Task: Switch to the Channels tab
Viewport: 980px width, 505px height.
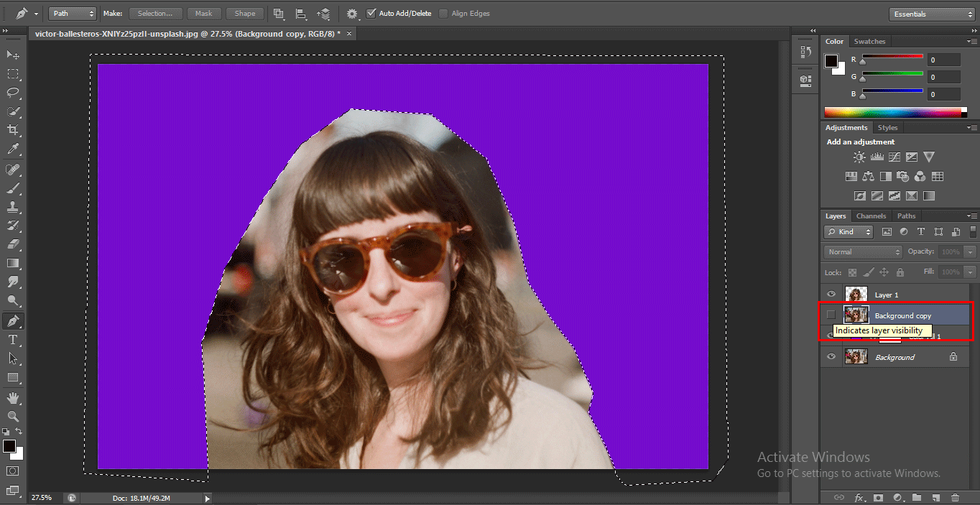Action: (x=871, y=216)
